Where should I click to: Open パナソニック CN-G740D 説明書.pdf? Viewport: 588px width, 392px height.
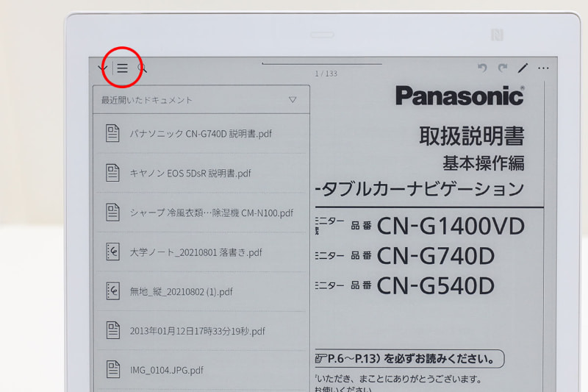coord(201,134)
